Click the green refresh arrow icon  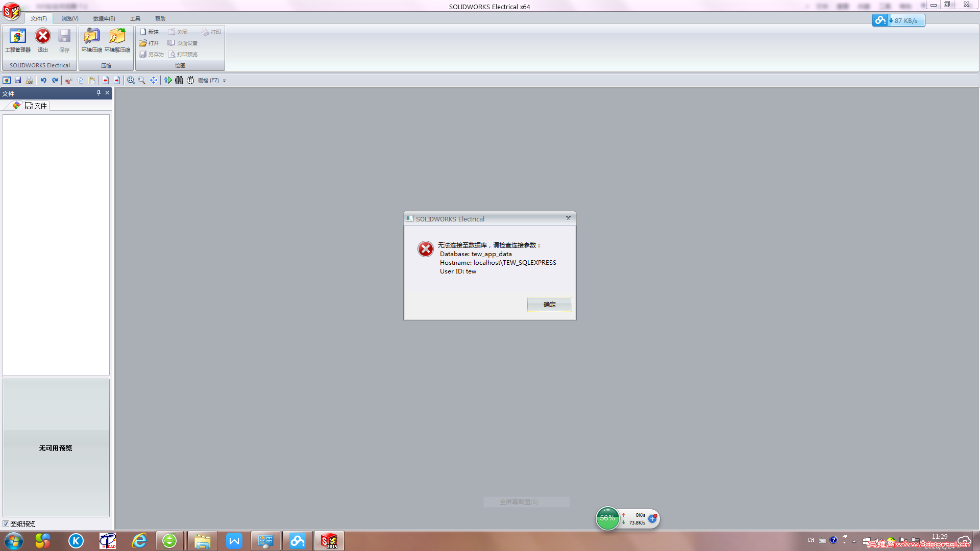[167, 80]
